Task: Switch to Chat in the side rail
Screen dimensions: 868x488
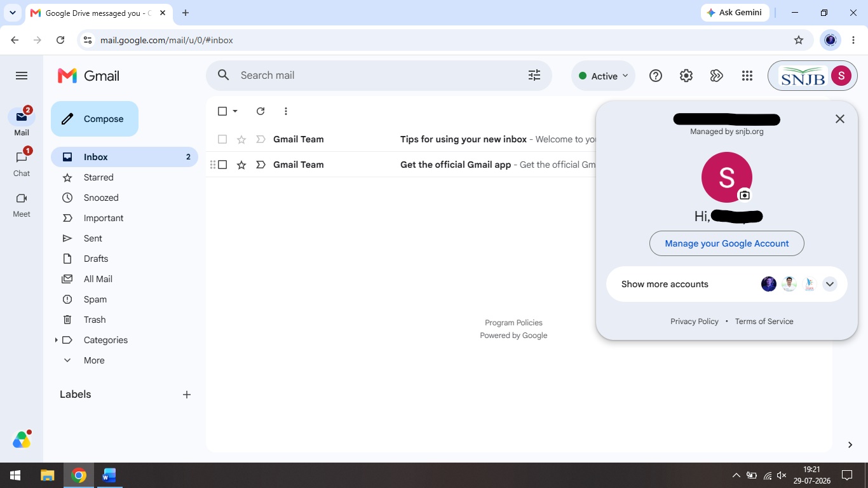Action: [x=22, y=163]
